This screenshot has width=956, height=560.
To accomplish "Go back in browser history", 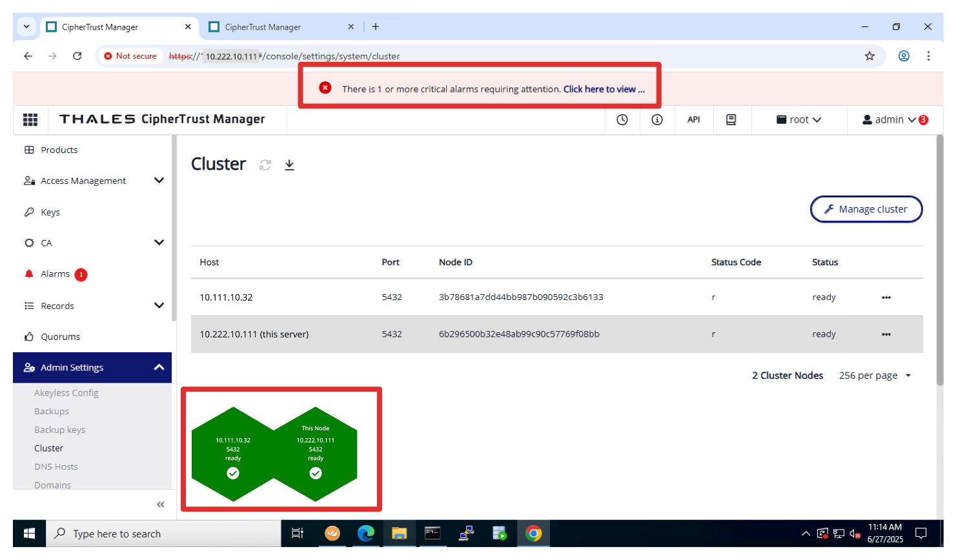I will click(28, 56).
